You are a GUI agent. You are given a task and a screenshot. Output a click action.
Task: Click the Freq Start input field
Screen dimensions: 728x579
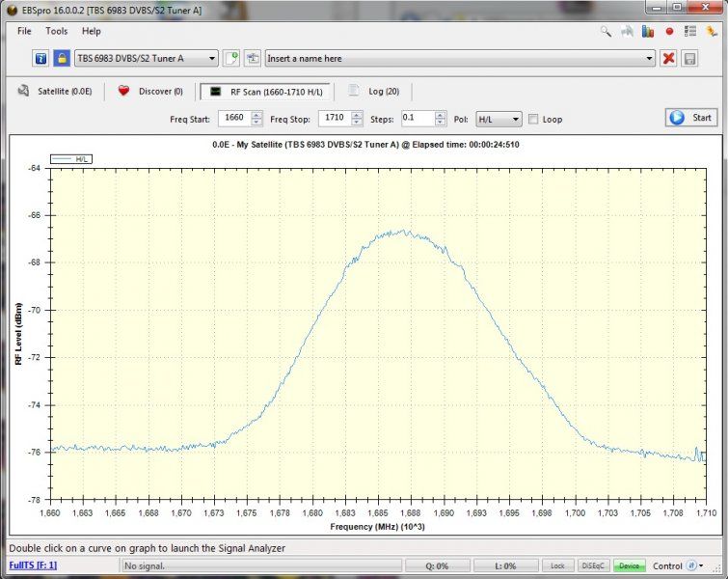[233, 119]
